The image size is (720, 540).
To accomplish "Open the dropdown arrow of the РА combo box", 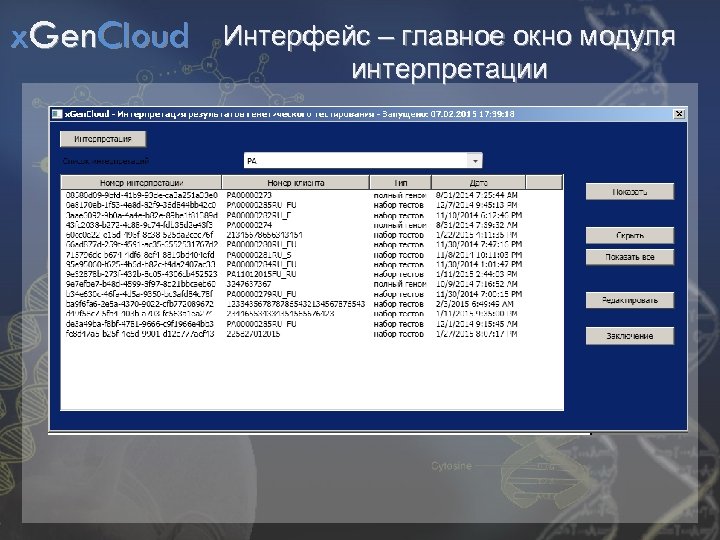I will pyautogui.click(x=475, y=161).
